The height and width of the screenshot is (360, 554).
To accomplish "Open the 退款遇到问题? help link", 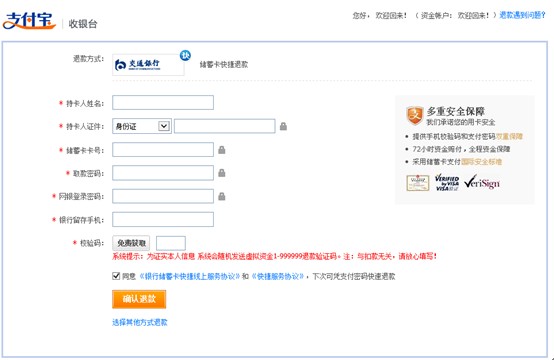I will coord(522,15).
